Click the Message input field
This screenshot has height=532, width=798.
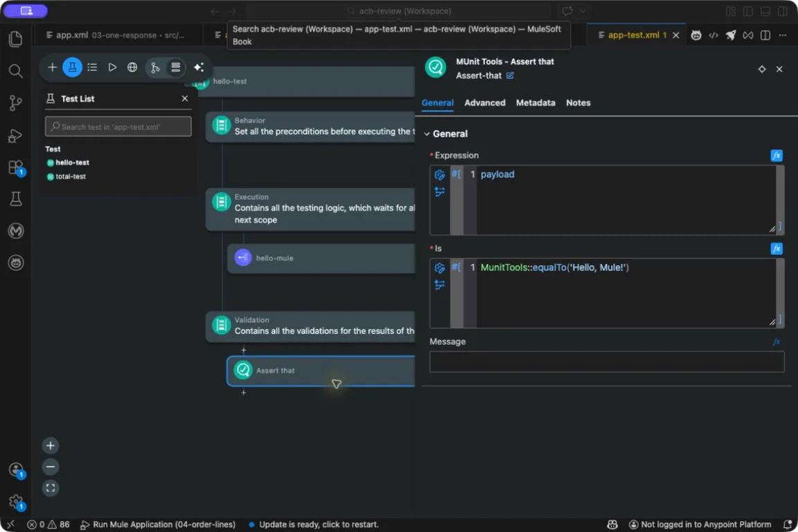tap(607, 362)
